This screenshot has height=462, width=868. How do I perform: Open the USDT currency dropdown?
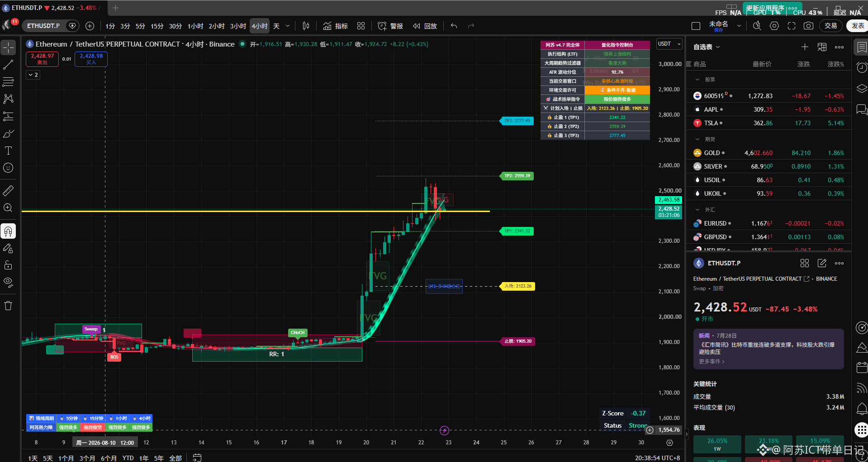669,44
